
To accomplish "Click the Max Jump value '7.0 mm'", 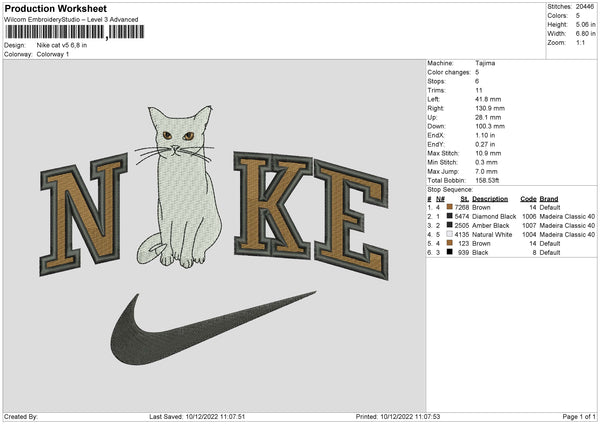I will (x=486, y=171).
